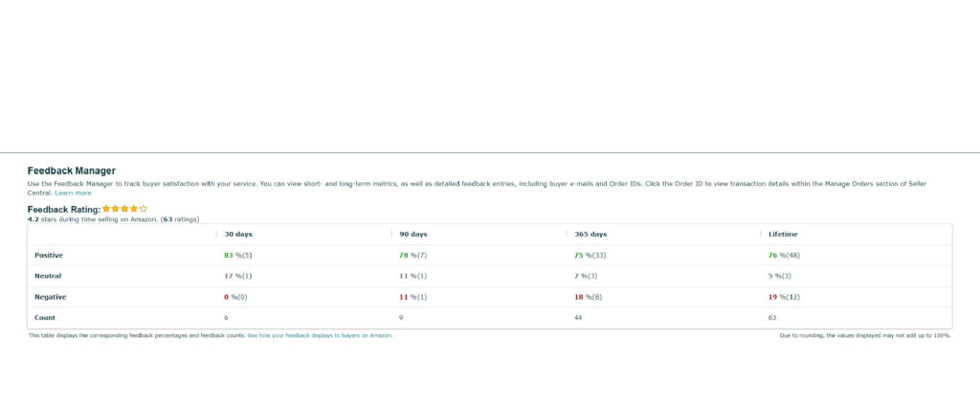
Task: Select the Negative row label
Action: 51,297
